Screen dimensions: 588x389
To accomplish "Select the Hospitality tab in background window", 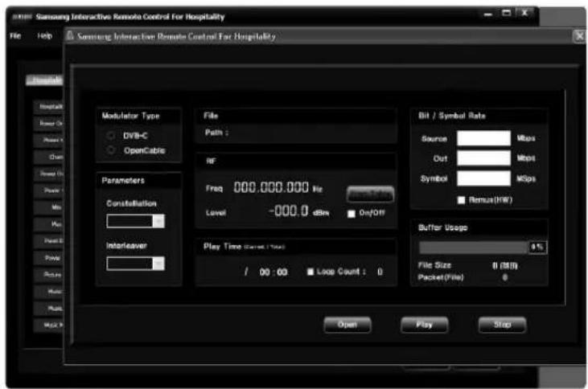I will tap(44, 80).
